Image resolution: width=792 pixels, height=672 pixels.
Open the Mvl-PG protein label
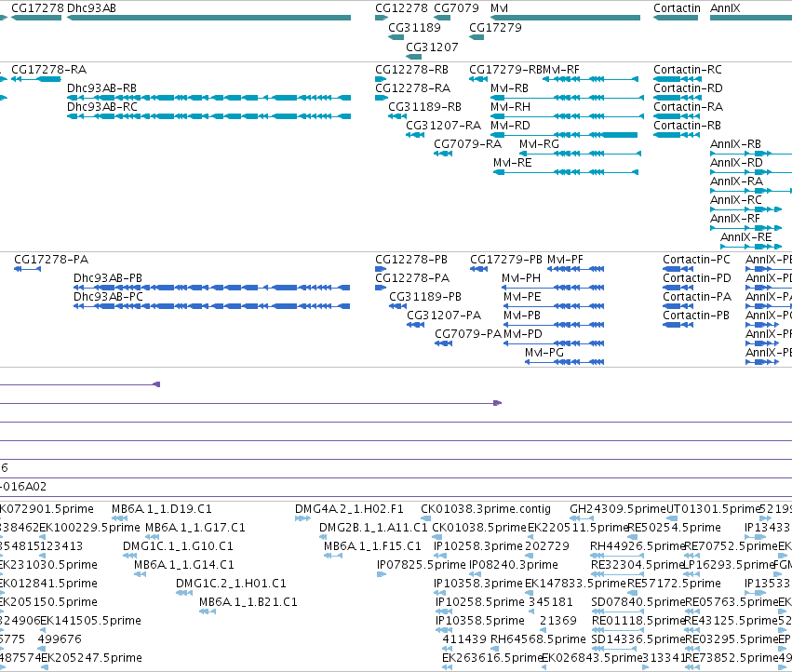tap(544, 353)
